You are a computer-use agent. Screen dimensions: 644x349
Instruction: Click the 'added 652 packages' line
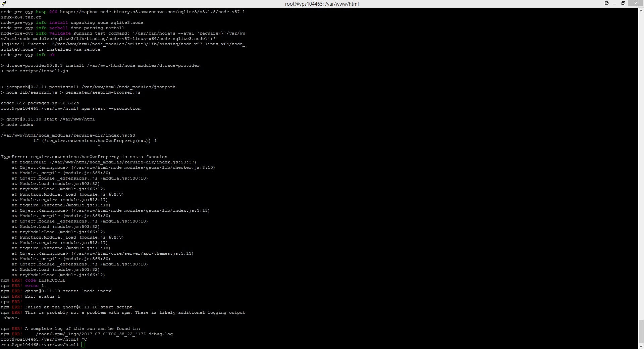[x=40, y=103]
